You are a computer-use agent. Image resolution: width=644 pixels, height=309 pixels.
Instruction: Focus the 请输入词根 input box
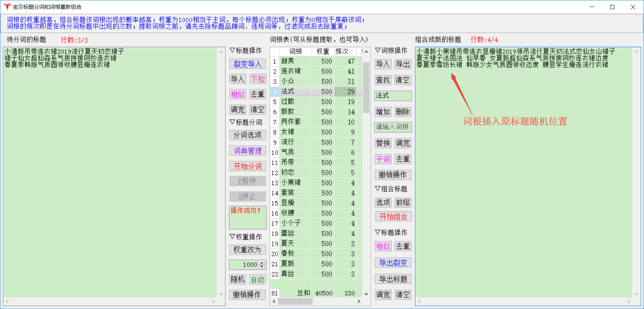point(393,127)
